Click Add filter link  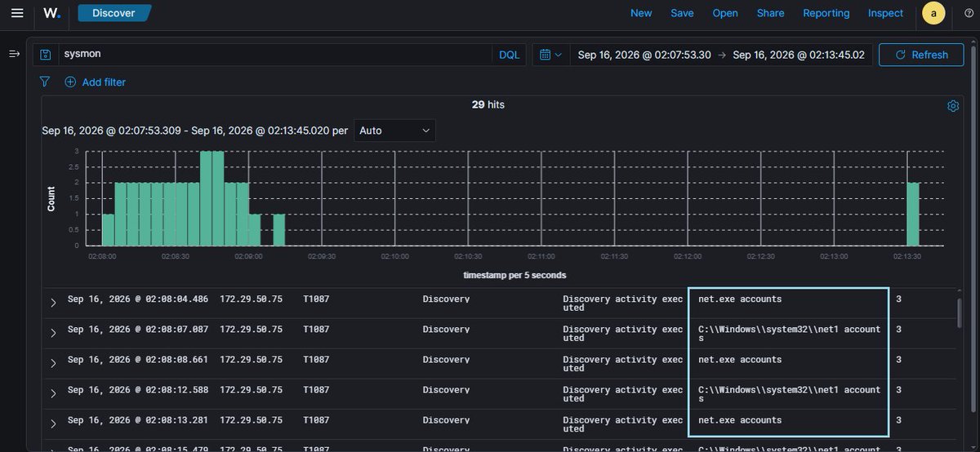pos(96,82)
